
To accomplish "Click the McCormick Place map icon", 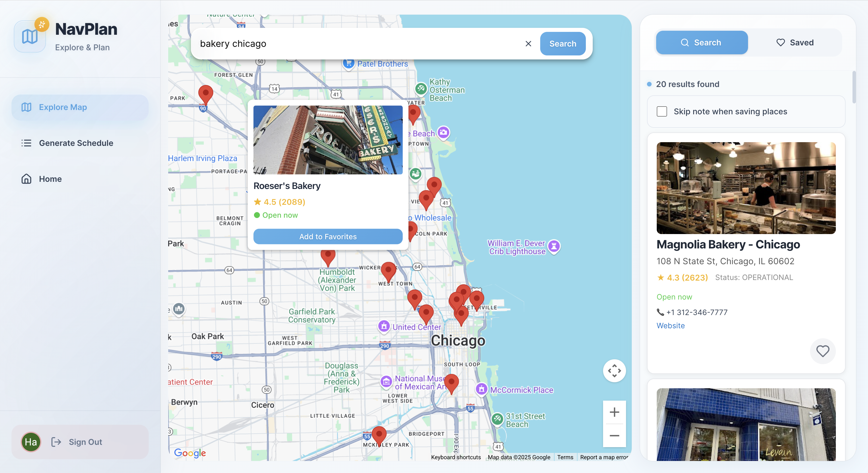I will pos(482,389).
